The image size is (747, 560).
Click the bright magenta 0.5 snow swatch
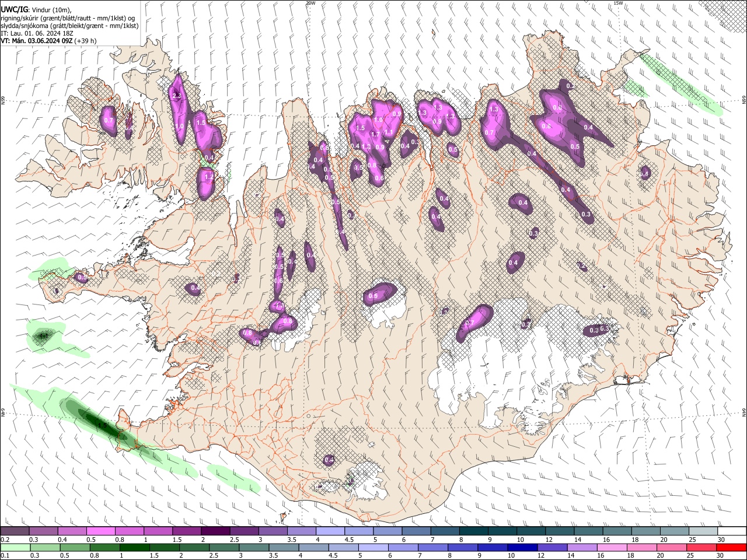coord(101,531)
